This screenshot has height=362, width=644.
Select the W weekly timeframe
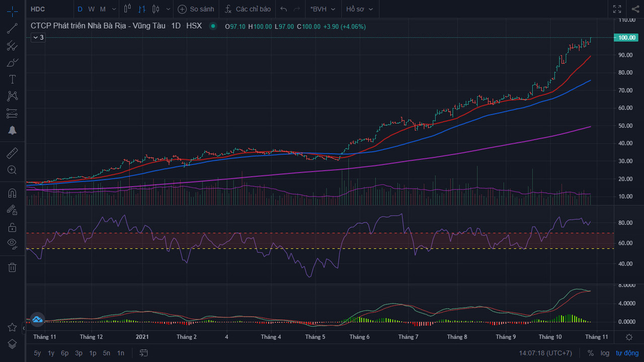point(91,9)
